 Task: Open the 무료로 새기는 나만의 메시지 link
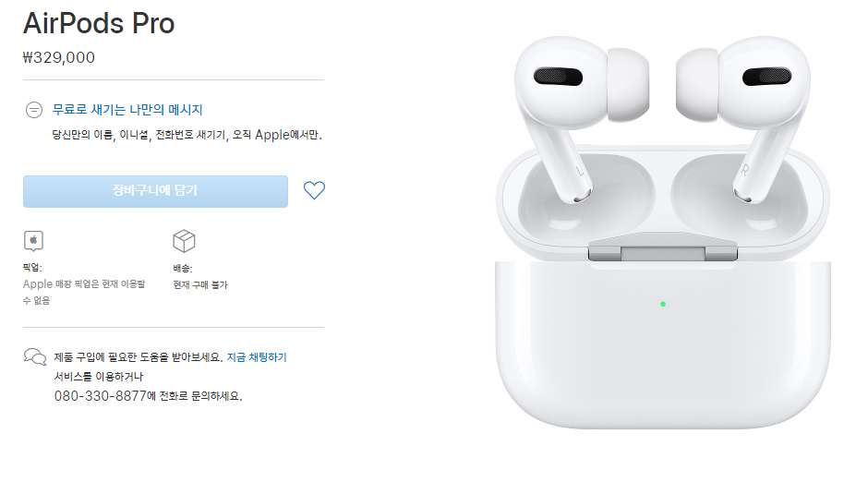tap(127, 110)
